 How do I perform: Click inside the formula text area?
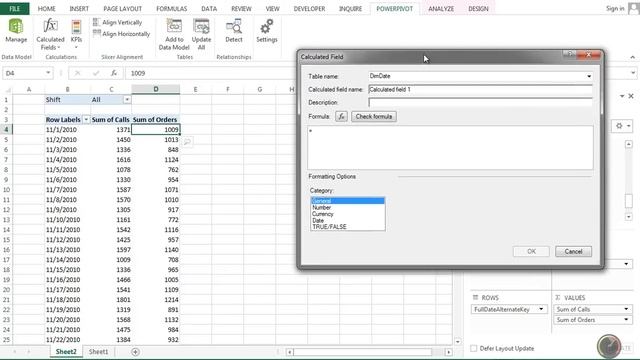[x=450, y=148]
